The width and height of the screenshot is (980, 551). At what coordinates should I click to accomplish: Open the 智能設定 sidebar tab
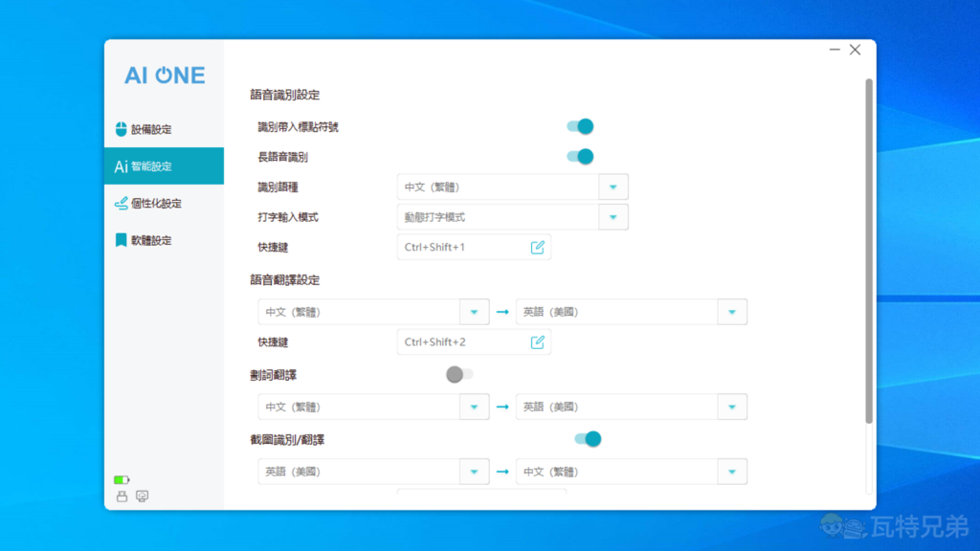click(164, 166)
